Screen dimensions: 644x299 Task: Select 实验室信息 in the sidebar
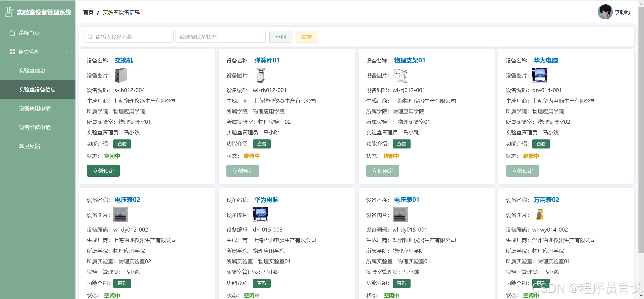click(x=32, y=70)
